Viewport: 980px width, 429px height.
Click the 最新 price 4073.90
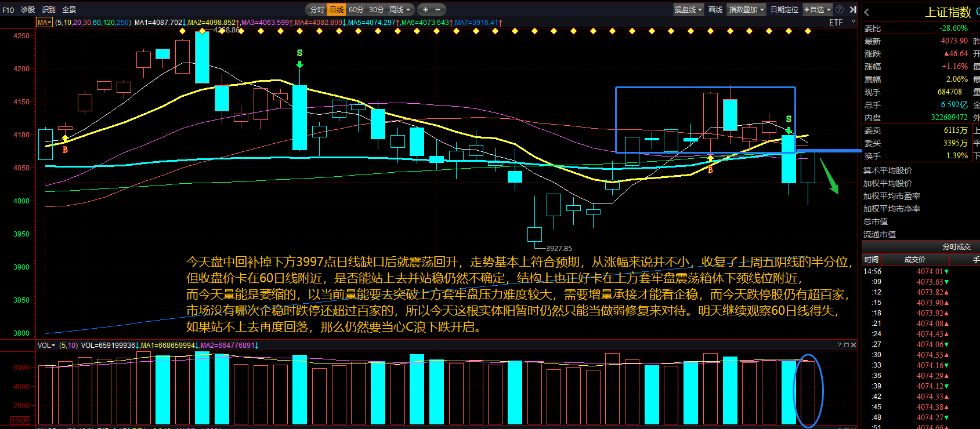pos(954,41)
